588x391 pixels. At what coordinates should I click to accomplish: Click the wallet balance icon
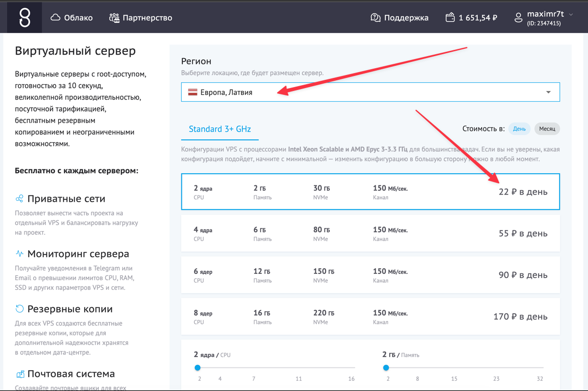pyautogui.click(x=450, y=18)
